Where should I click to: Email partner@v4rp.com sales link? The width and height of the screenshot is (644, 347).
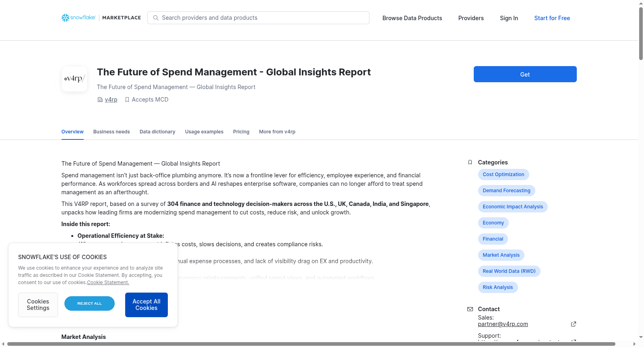[503, 324]
